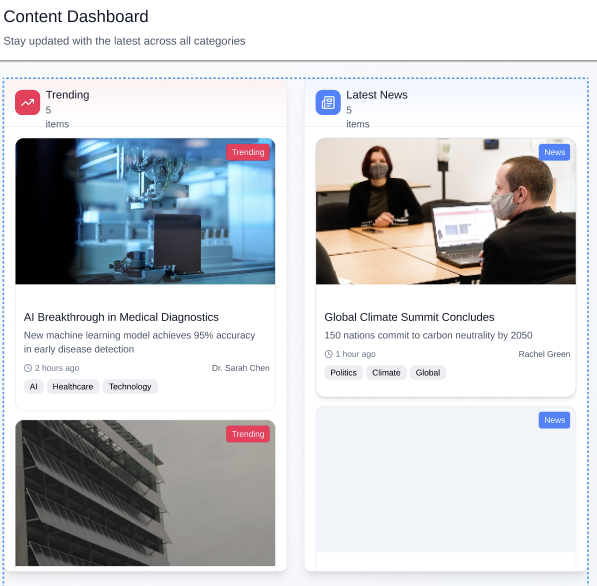
Task: Click Trending badge on the building image
Action: click(x=248, y=434)
